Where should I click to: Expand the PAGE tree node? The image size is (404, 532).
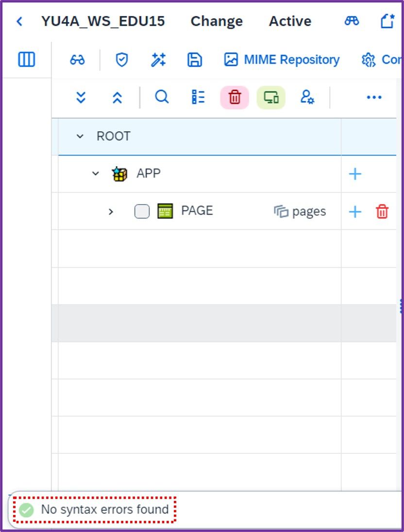111,212
